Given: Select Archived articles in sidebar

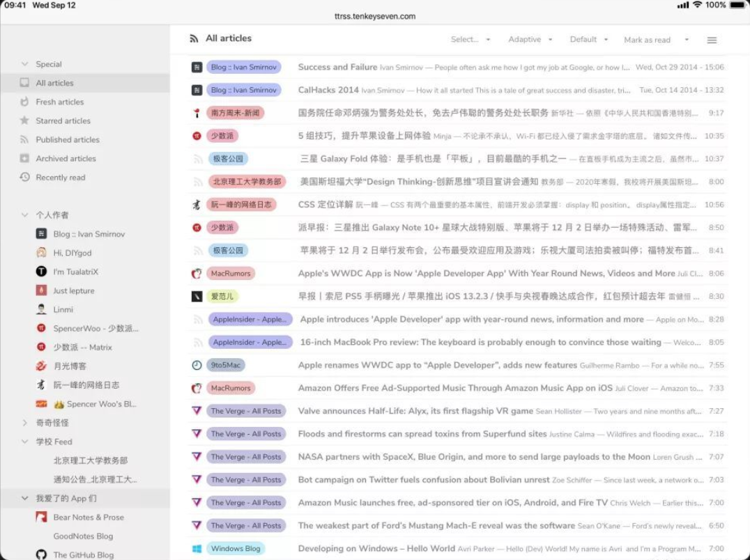Looking at the screenshot, I should (x=66, y=158).
